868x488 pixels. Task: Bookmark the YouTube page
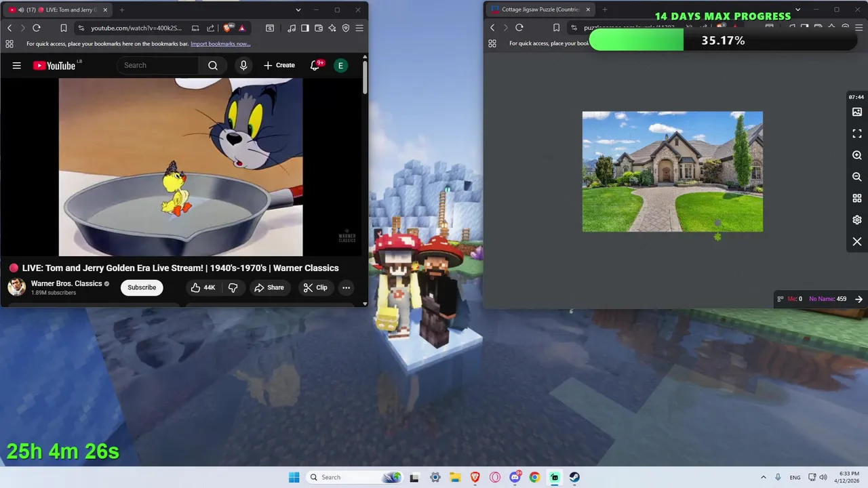tap(63, 28)
